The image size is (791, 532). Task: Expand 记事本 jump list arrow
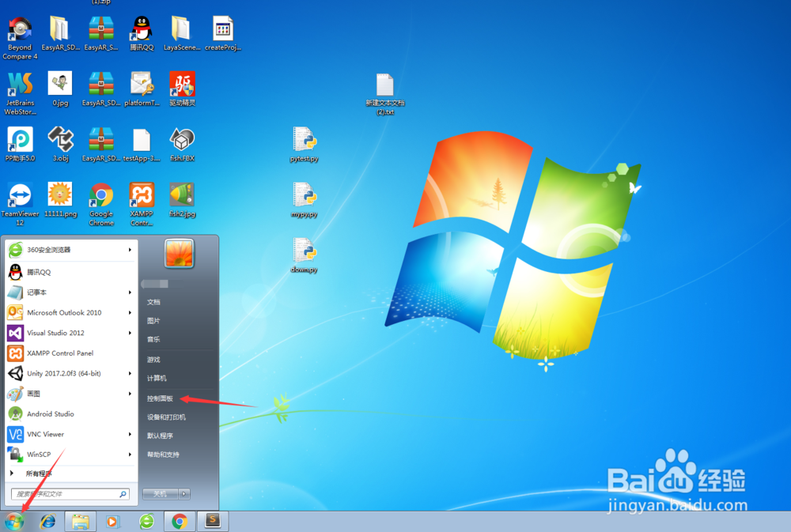(x=130, y=292)
